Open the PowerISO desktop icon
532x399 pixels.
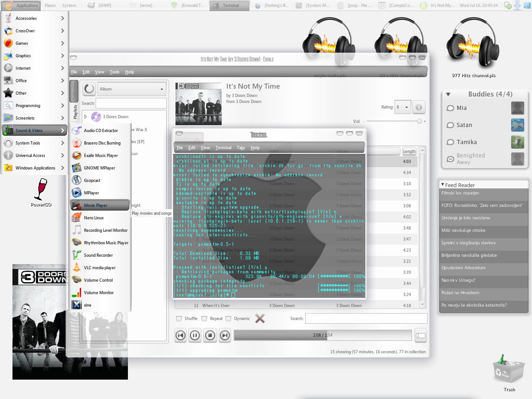tap(41, 192)
